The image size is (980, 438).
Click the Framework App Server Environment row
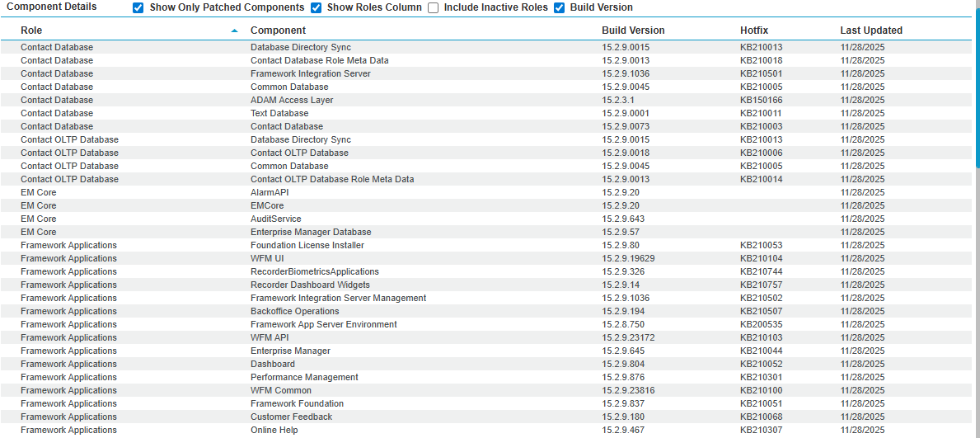pos(323,324)
